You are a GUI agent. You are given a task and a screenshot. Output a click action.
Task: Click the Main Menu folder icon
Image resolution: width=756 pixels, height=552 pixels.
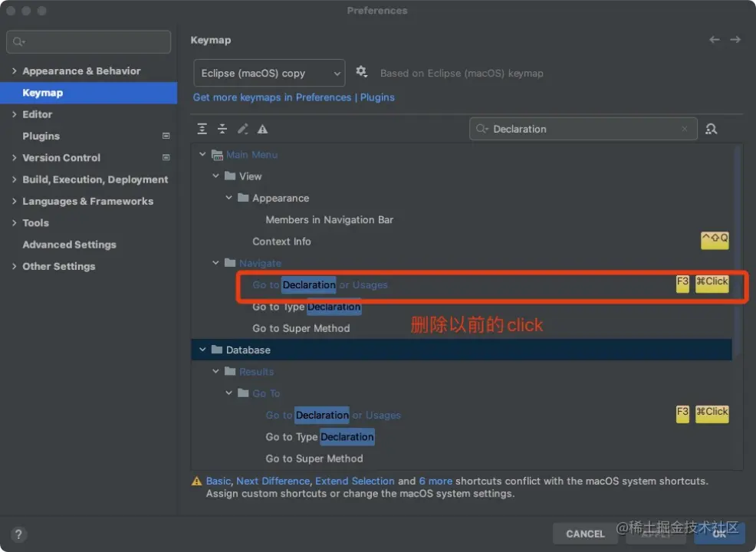click(x=218, y=155)
